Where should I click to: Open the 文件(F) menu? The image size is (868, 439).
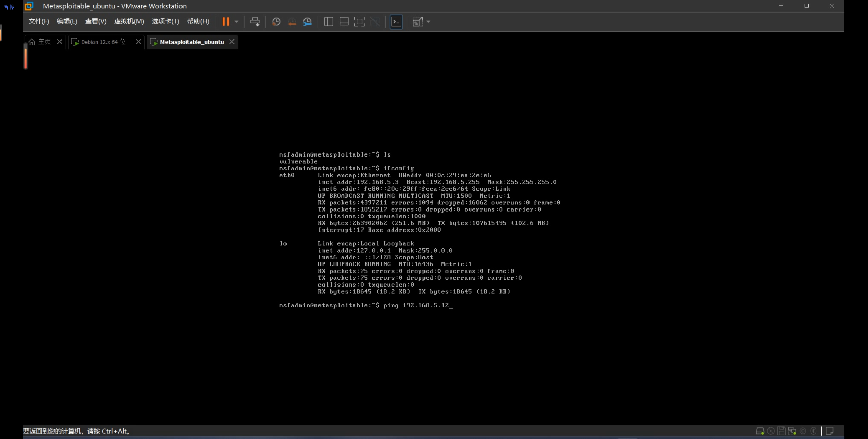38,21
